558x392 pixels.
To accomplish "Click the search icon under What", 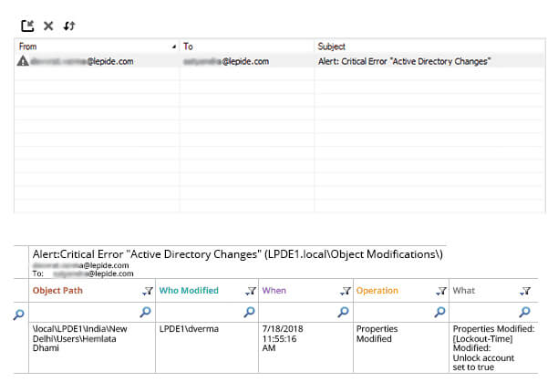I will coord(524,312).
